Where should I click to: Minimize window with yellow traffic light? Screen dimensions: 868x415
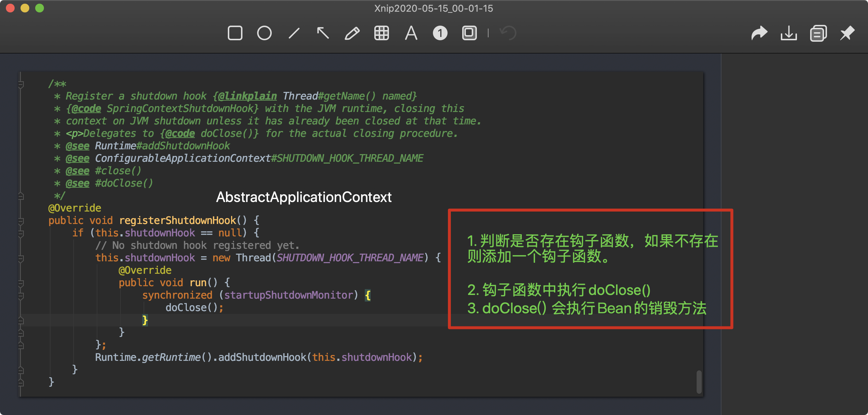pyautogui.click(x=25, y=8)
